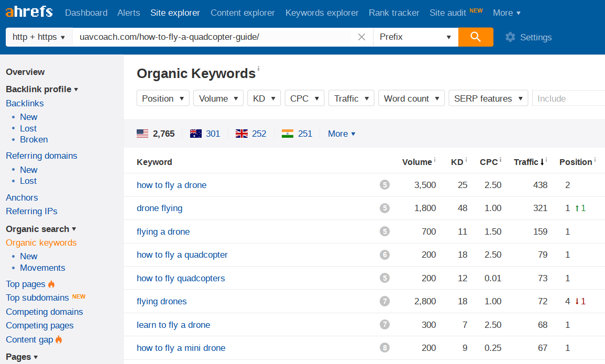
Task: Open the Volume filter dropdown
Action: [218, 98]
